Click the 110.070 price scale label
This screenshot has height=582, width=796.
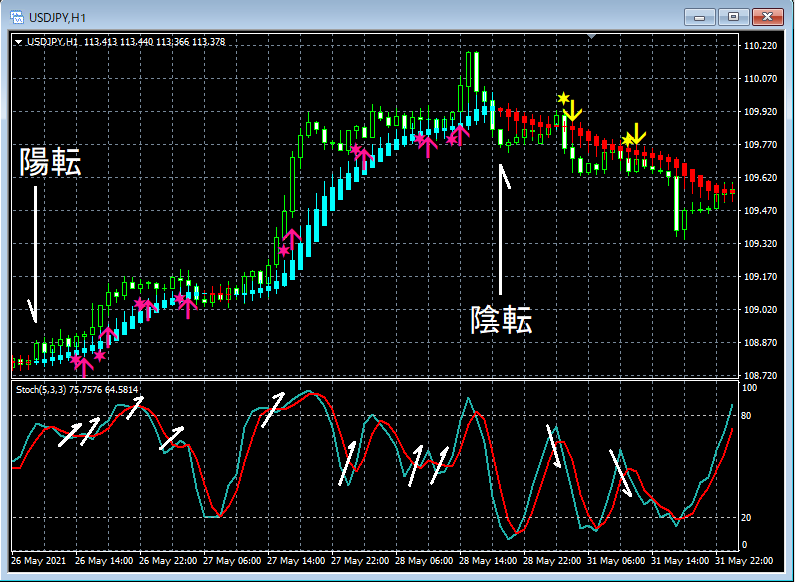point(760,79)
